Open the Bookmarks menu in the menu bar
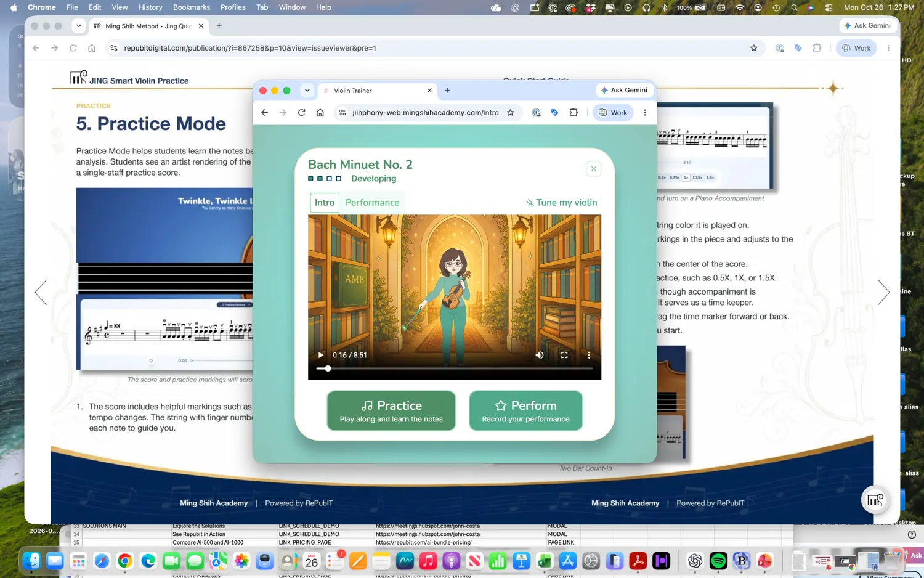The image size is (924, 578). (191, 7)
